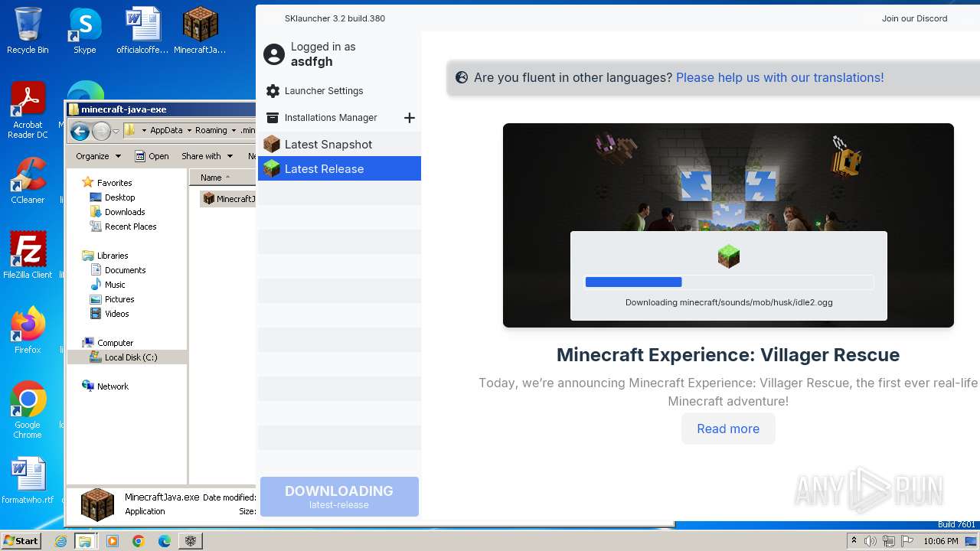Add a new installation with plus icon

click(x=410, y=118)
